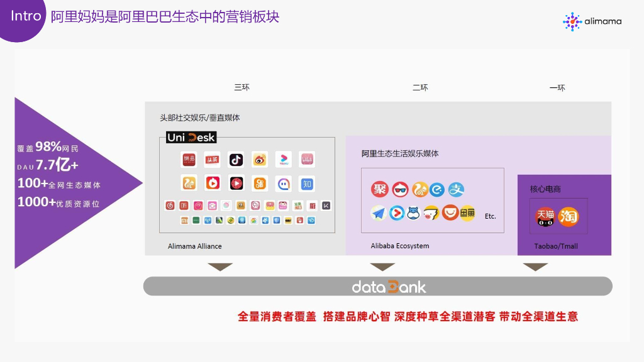
Task: Click the "100+全网生态媒体" statistic
Action: click(x=58, y=184)
